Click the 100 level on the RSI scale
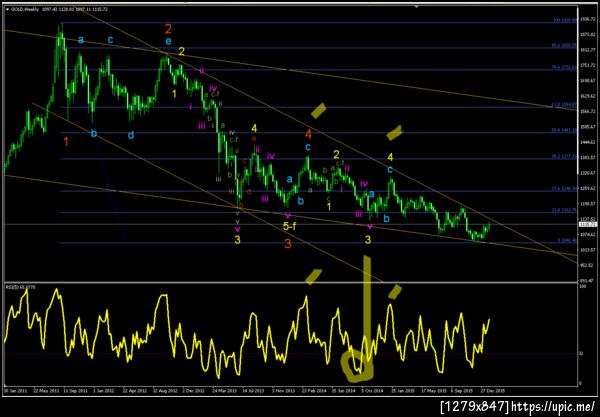Image resolution: width=600 pixels, height=417 pixels. [x=582, y=286]
